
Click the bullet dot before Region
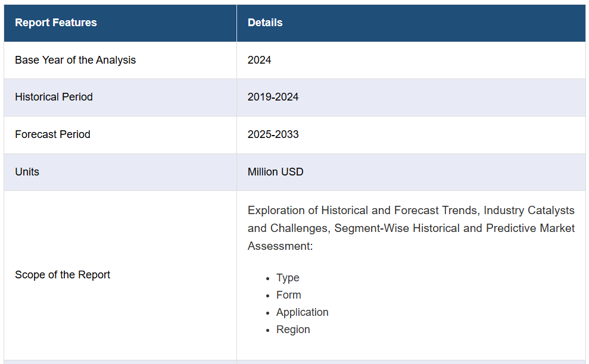point(268,331)
